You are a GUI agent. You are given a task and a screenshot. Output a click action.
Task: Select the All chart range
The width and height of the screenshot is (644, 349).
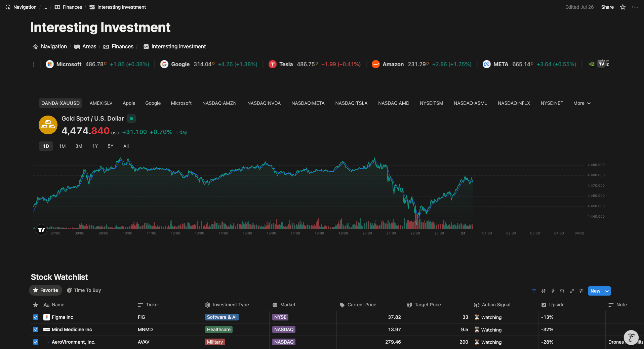126,146
